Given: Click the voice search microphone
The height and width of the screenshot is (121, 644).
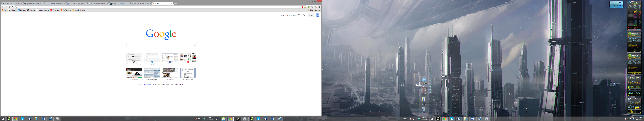Looking at the screenshot, I should tap(194, 45).
